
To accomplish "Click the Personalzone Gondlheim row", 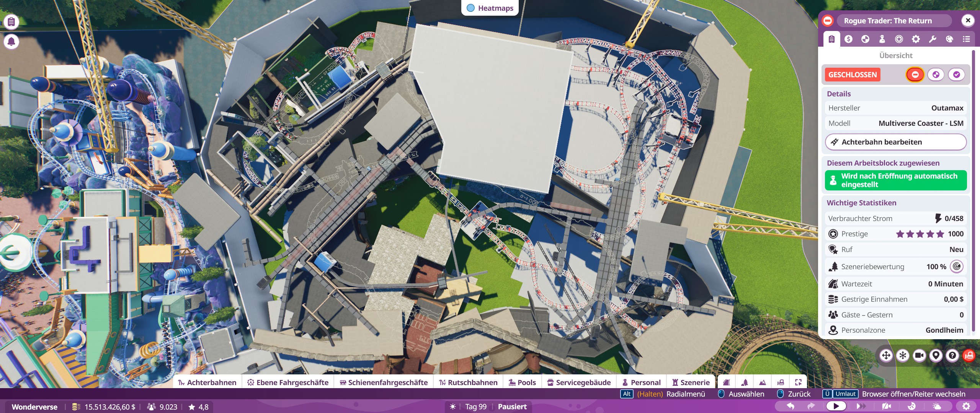I will 896,330.
